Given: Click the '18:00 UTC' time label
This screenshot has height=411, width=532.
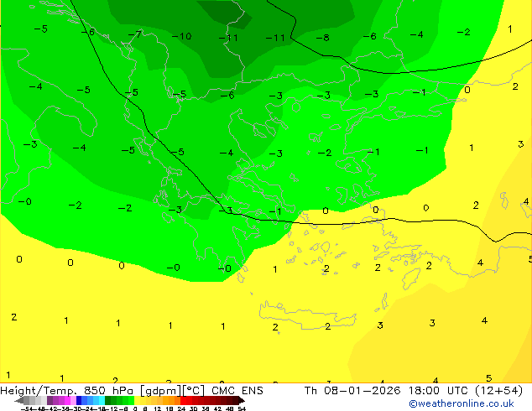Looking at the screenshot, I should 440,391.
